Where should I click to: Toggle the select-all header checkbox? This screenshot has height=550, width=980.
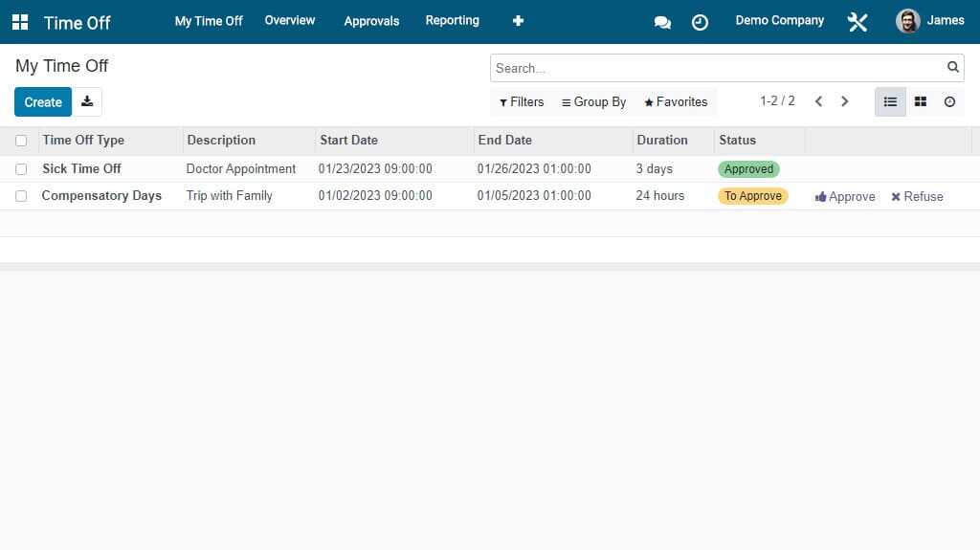pos(21,141)
